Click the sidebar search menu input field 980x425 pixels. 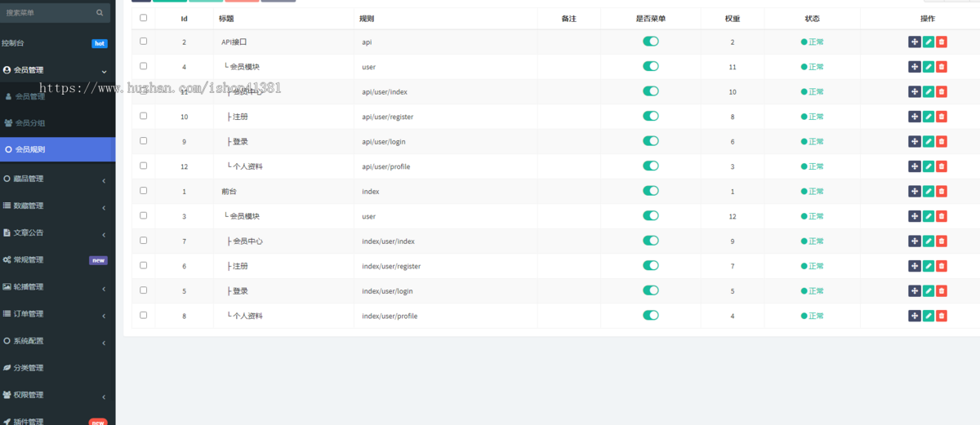click(x=47, y=12)
